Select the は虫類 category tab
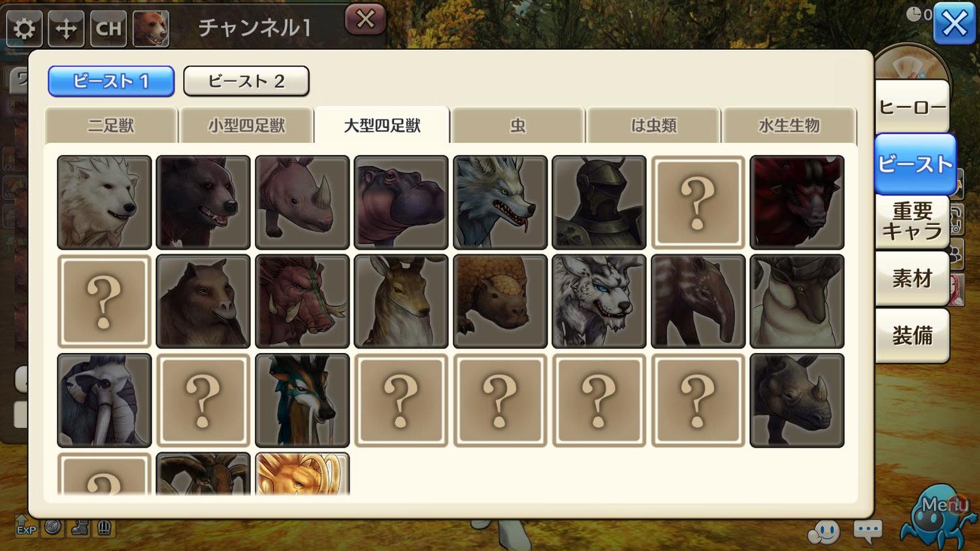Screen dimensions: 980x551 click(653, 125)
